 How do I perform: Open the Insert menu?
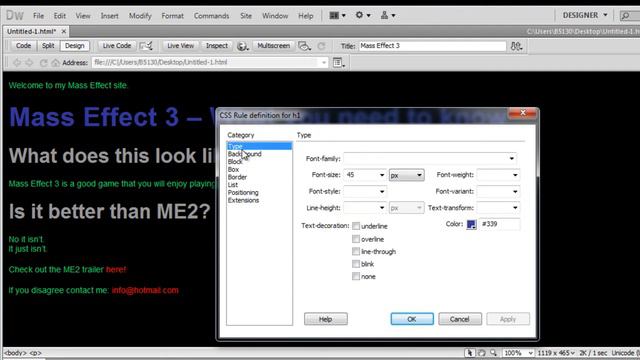(109, 16)
